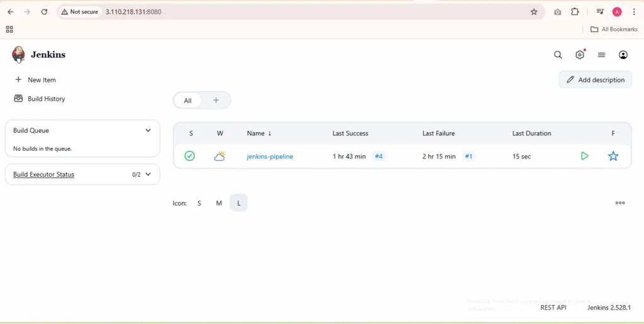
Task: Open the stacked lines menu icon in the header
Action: pyautogui.click(x=601, y=55)
